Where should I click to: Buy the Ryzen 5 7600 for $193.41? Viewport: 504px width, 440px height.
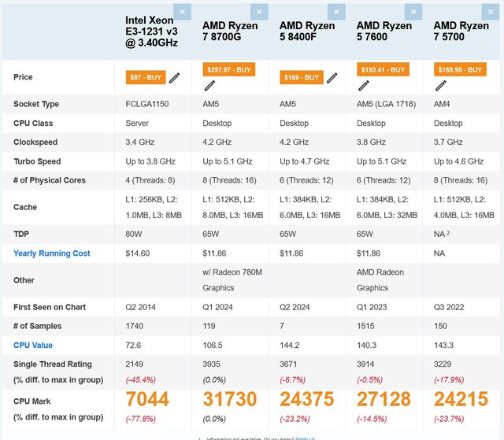point(384,69)
